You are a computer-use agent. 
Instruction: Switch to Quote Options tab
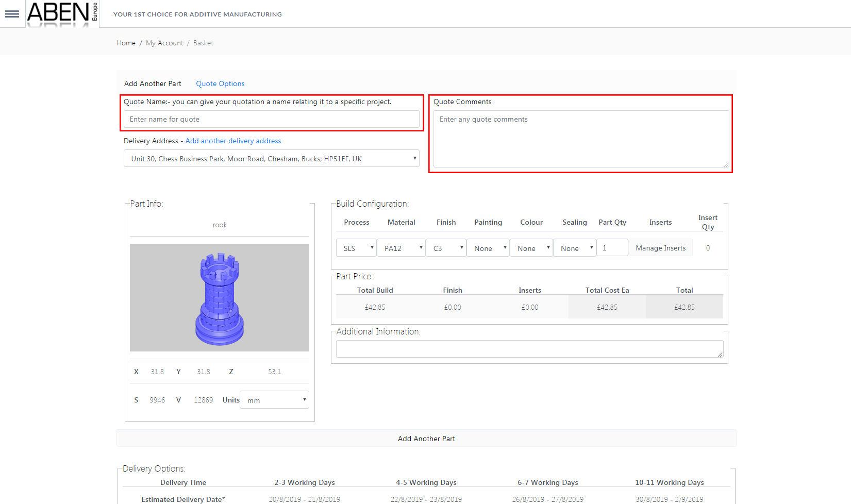click(x=220, y=83)
